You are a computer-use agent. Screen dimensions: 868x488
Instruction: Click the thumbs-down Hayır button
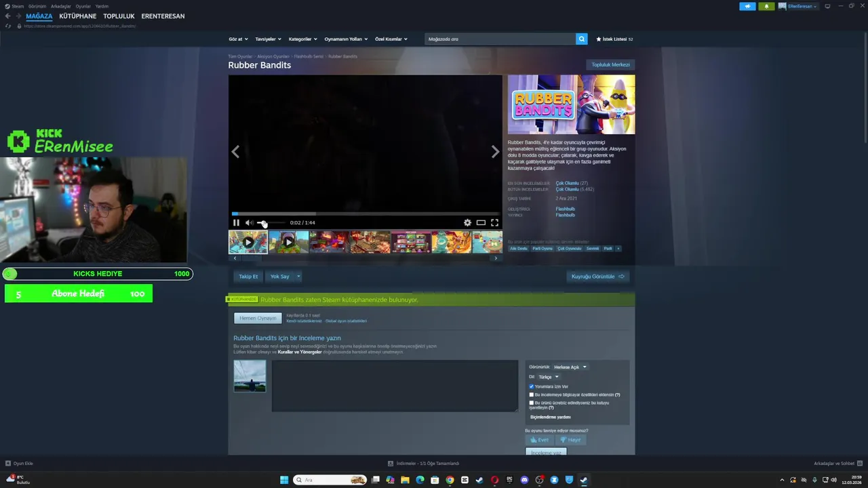pos(570,440)
